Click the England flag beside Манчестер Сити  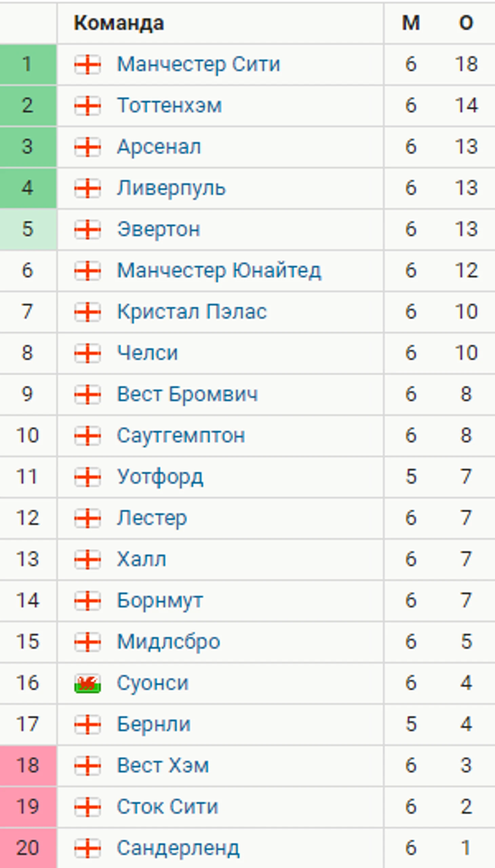click(87, 64)
